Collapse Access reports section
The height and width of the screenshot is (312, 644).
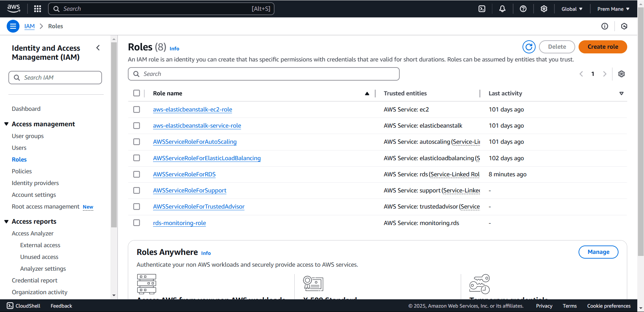[x=6, y=221]
